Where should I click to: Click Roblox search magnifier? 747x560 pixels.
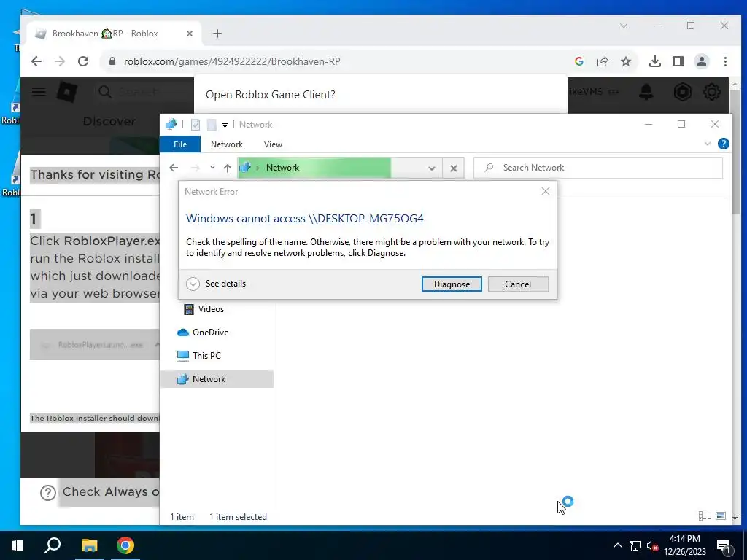[105, 92]
